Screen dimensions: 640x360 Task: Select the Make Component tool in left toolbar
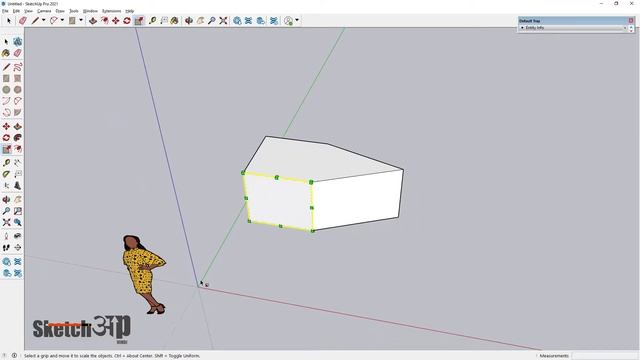tap(18, 42)
